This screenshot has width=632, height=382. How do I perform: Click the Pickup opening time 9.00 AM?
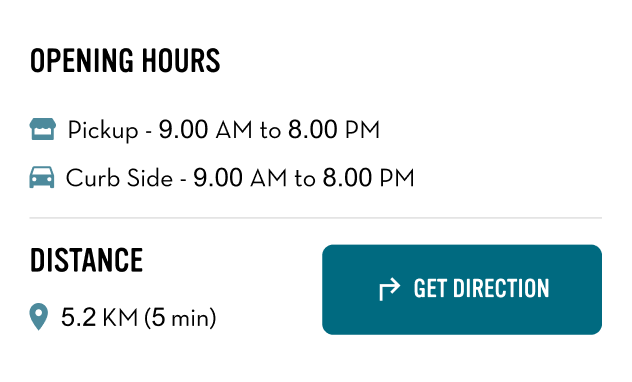point(206,130)
